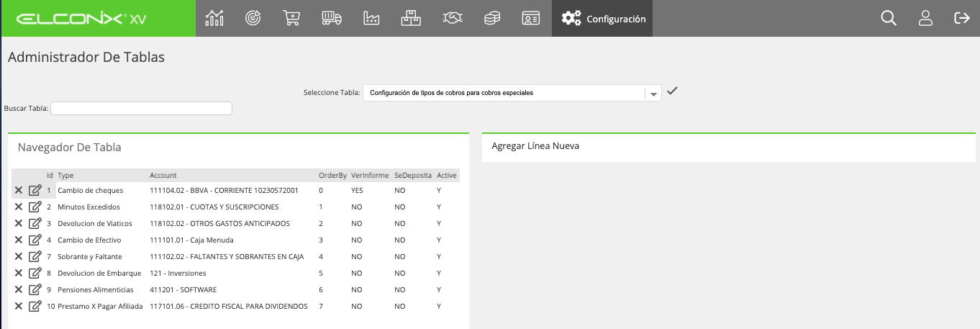The height and width of the screenshot is (329, 980).
Task: Select the Cambio de cheques type cell
Action: (90, 190)
